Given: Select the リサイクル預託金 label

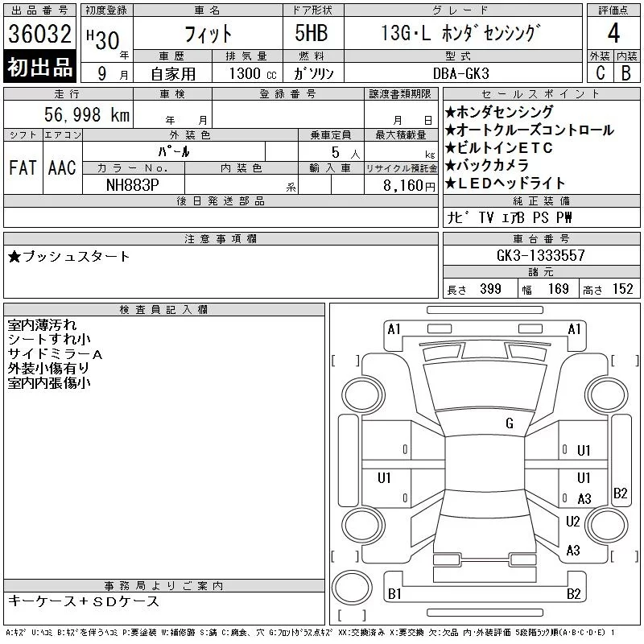Looking at the screenshot, I should pos(401,168).
